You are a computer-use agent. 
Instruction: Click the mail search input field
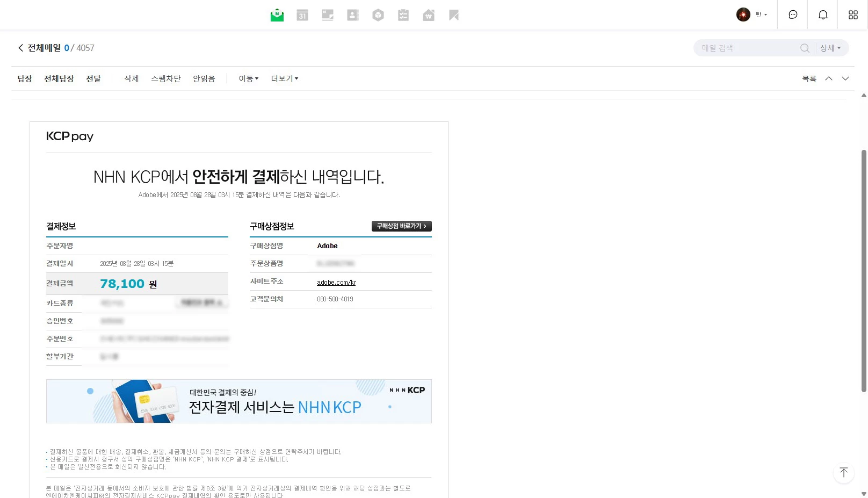749,48
